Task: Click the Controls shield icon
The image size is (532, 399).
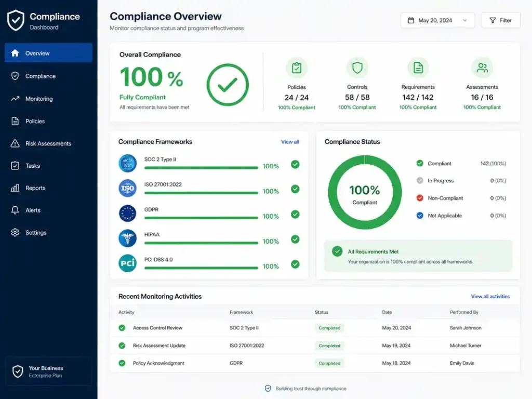Action: [x=357, y=68]
